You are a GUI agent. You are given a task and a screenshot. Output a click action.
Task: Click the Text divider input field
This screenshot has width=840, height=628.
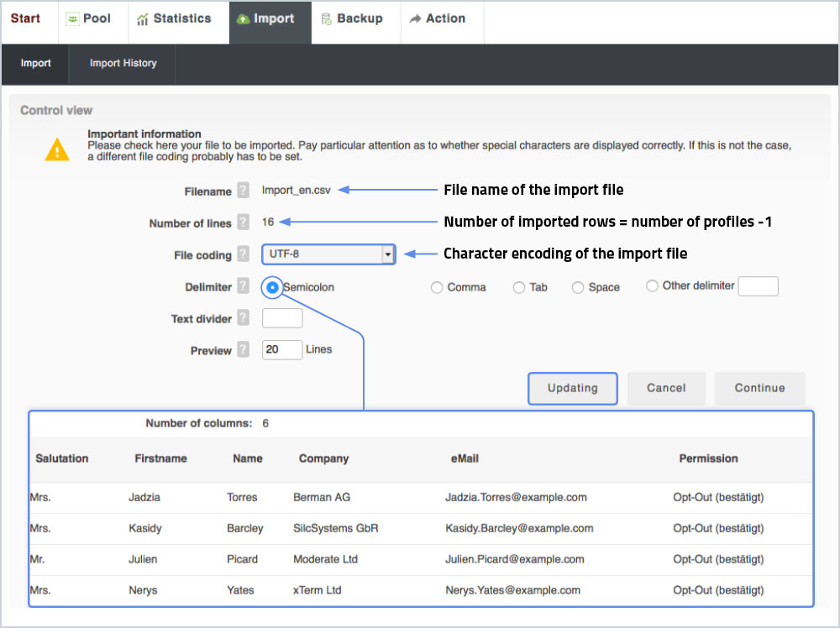(282, 318)
